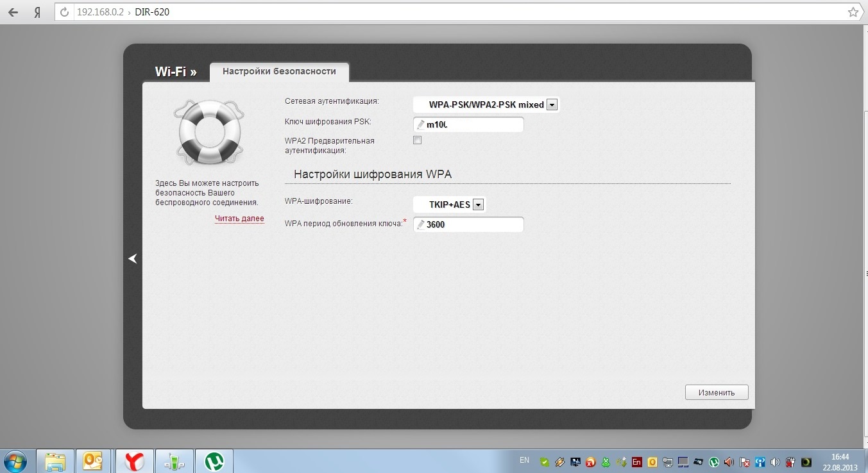Reload the page with the refresh icon

click(x=64, y=12)
